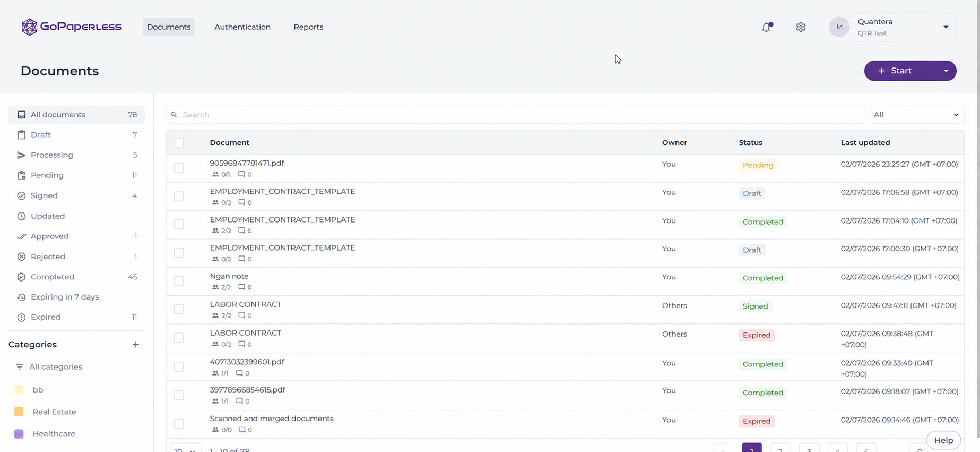Click comments icon of Ngan note
This screenshot has width=980, height=452.
(241, 287)
